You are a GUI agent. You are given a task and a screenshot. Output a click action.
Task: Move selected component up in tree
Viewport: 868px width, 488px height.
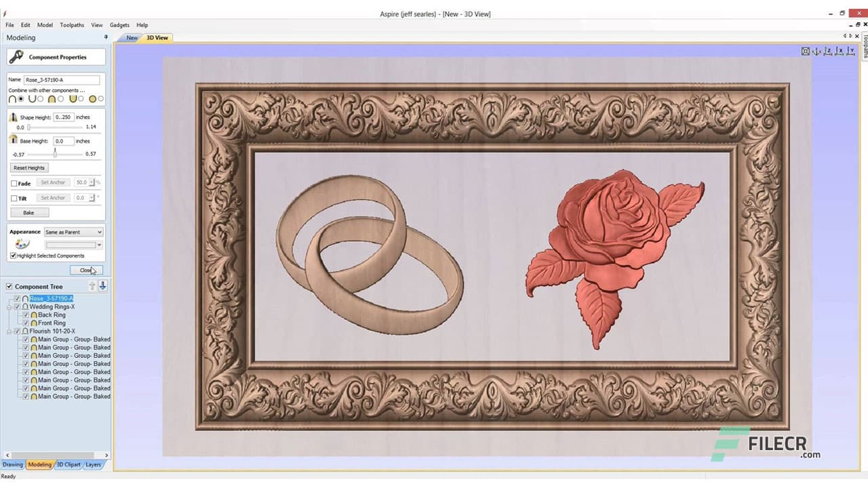92,286
